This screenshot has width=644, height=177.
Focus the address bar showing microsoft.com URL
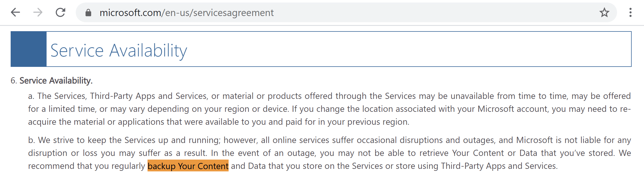346,13
